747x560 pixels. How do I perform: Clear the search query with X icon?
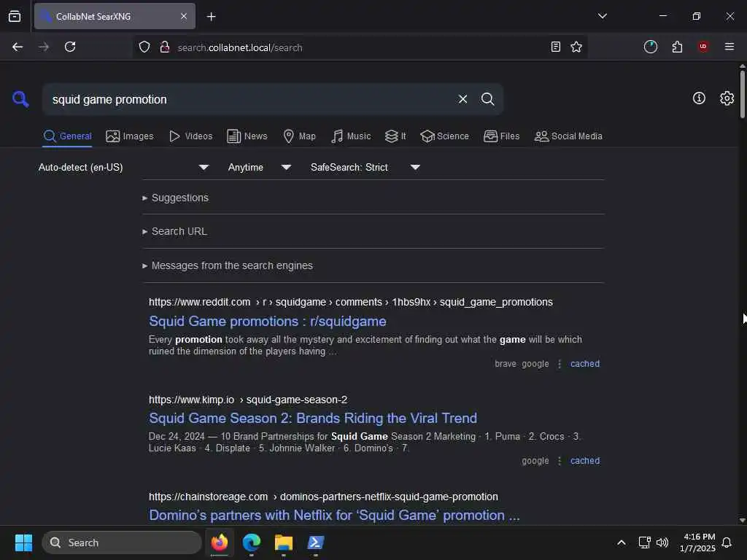(462, 99)
